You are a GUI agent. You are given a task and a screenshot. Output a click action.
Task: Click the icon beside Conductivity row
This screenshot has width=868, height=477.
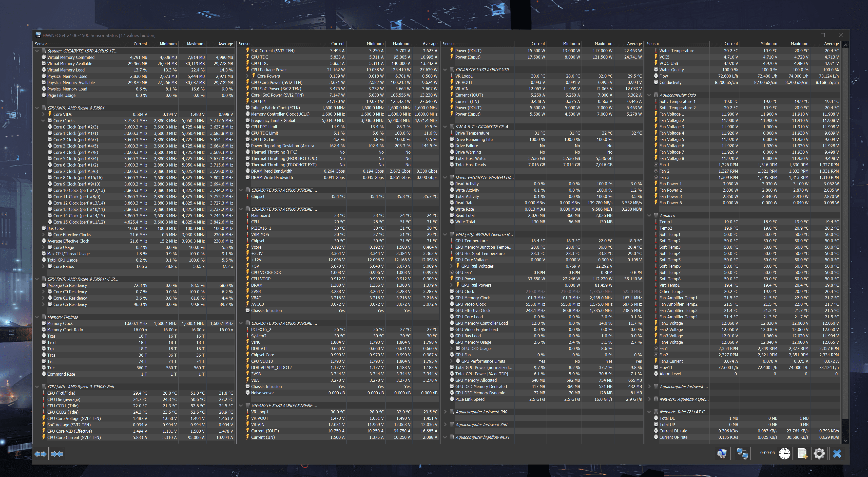656,82
